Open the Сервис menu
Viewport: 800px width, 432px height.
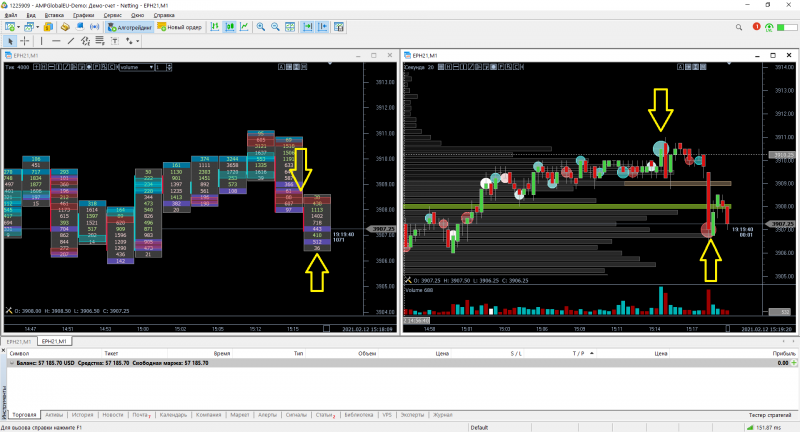pos(113,15)
